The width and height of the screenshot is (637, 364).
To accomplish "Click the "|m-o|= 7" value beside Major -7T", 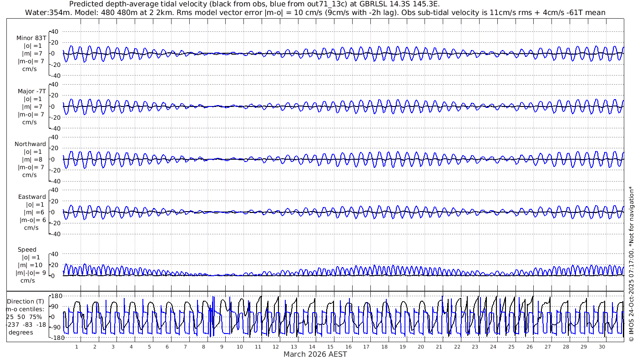I will 31,115.
